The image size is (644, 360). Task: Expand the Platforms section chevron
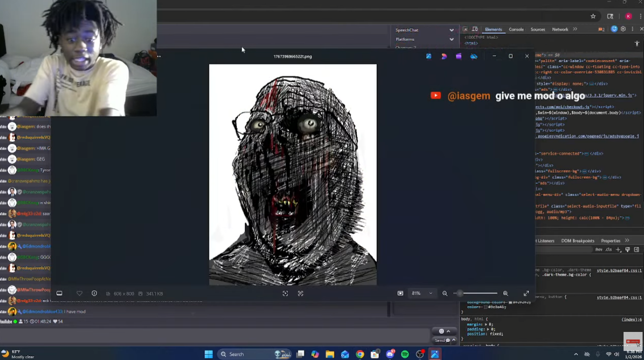[451, 39]
